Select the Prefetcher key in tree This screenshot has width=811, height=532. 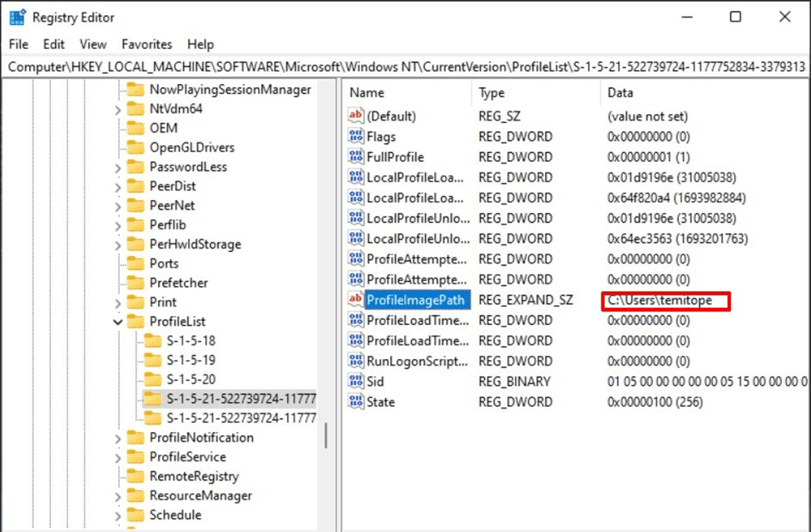point(178,283)
